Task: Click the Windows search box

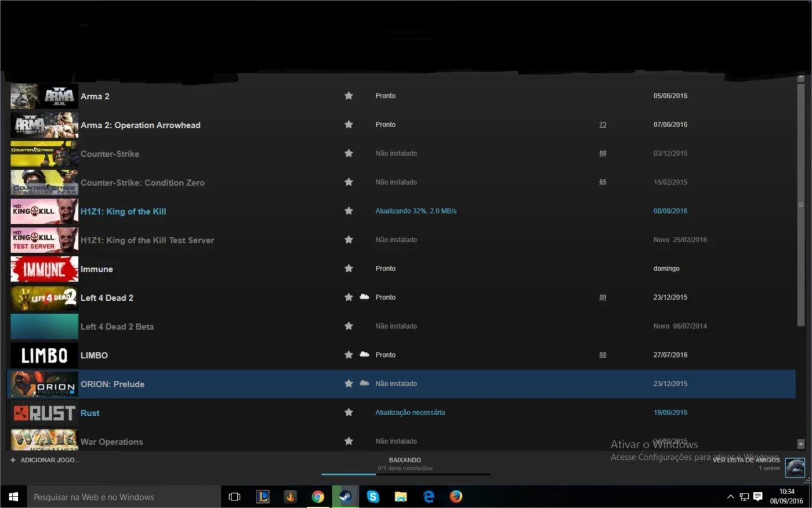Action: (124, 496)
